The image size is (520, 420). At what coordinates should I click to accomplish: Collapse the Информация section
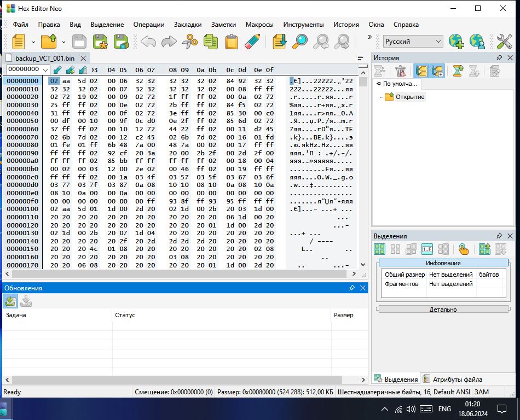coord(443,263)
